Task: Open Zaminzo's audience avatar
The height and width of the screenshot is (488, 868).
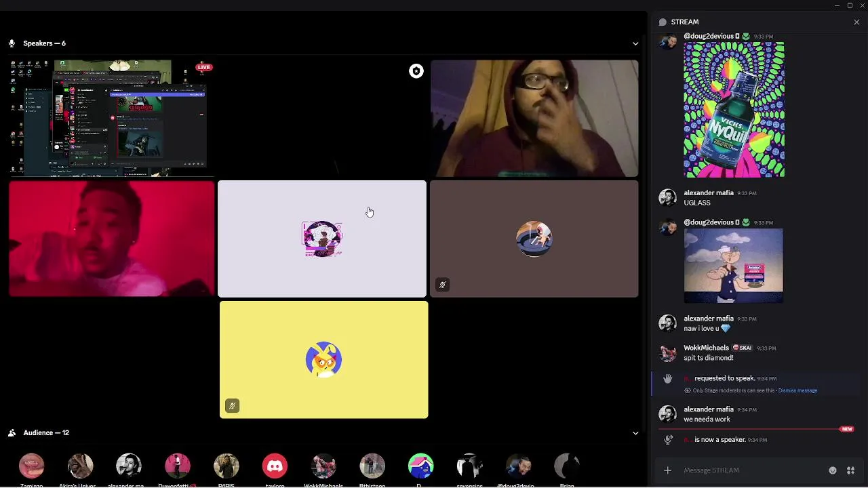Action: 31,466
